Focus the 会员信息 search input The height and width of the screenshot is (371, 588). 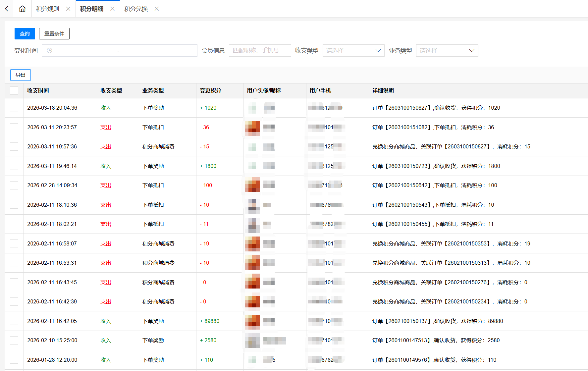[x=260, y=51]
